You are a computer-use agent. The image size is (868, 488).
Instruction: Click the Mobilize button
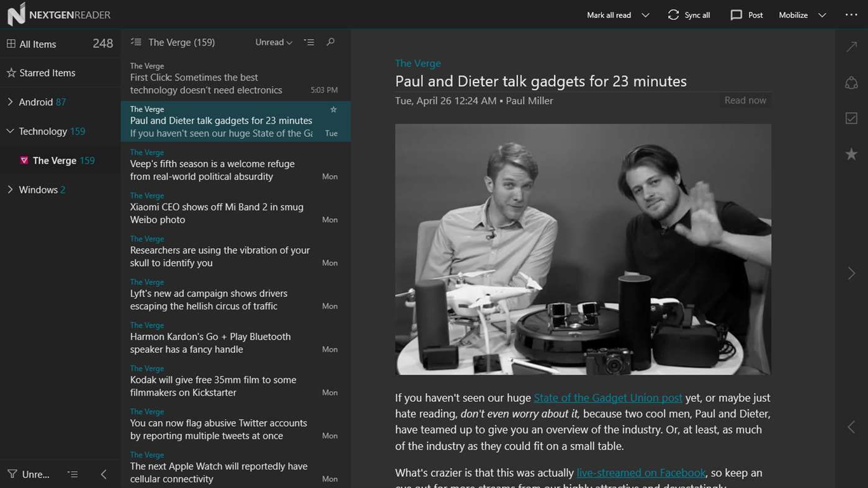(x=793, y=15)
